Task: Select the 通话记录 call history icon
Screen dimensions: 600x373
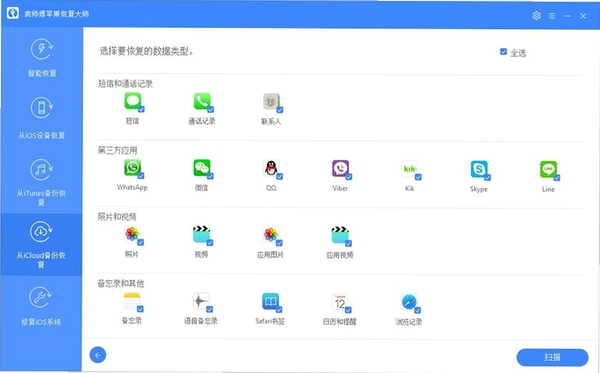Action: click(x=202, y=101)
